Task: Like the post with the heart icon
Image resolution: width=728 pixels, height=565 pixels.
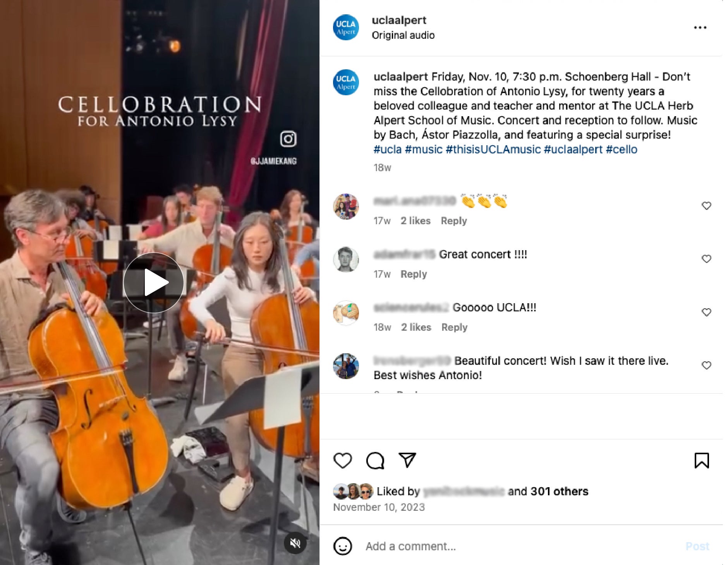Action: click(x=343, y=460)
